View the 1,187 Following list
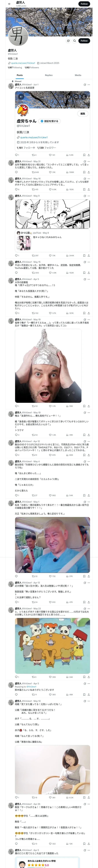 [x=15, y=68]
